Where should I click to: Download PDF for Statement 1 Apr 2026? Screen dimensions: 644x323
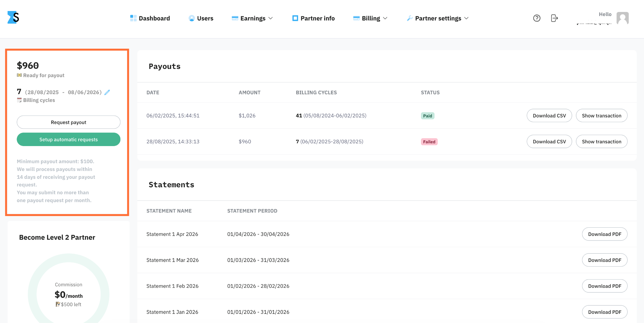[605, 234]
